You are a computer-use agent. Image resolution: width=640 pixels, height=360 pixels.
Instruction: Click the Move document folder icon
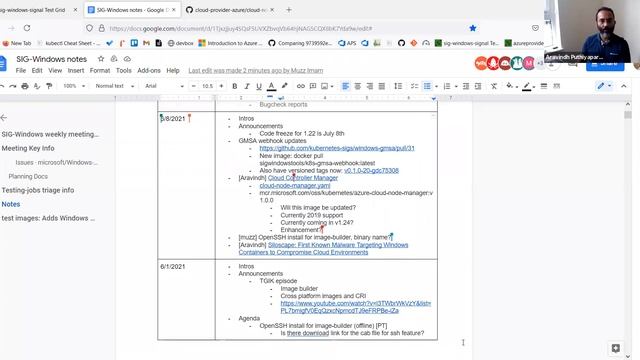(x=114, y=59)
